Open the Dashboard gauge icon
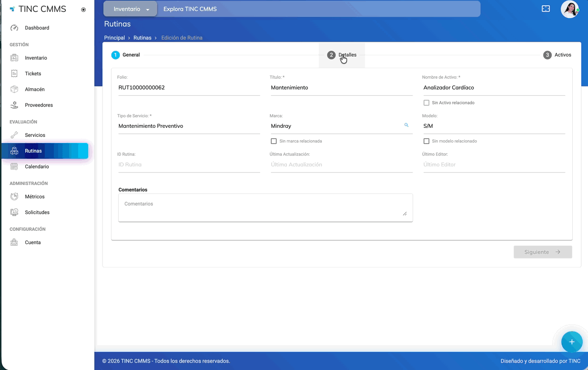Screen dimensions: 588x370 14,28
